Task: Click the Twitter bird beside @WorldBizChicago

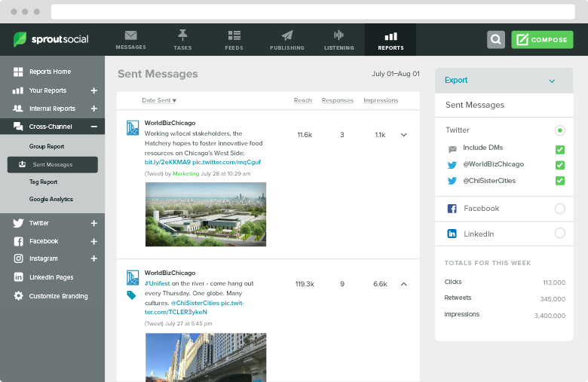Action: click(452, 165)
